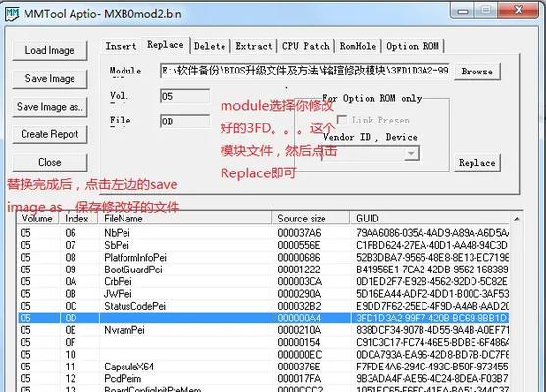Screen dimensions: 546x392
Task: Switch to the Insert tab
Action: click(121, 46)
